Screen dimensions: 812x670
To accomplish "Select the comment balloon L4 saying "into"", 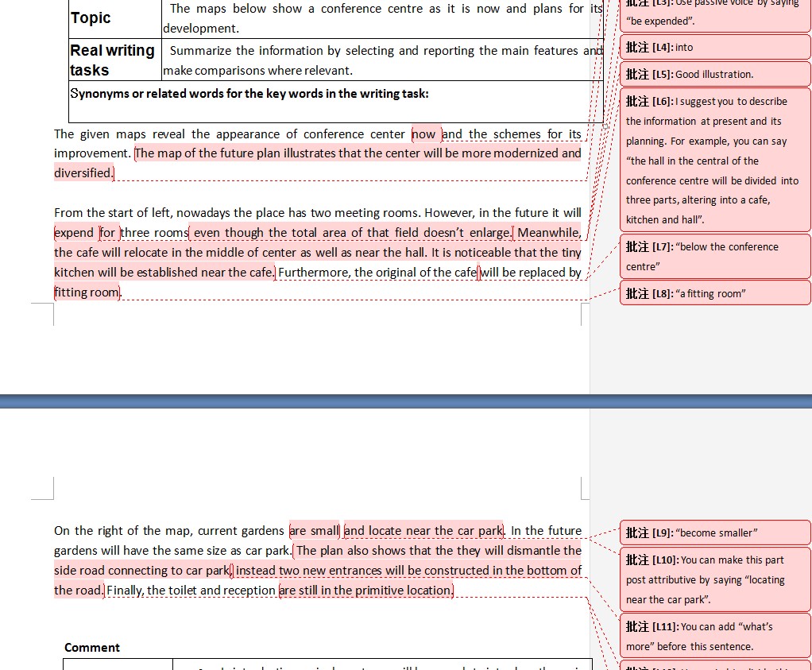I will pyautogui.click(x=714, y=47).
